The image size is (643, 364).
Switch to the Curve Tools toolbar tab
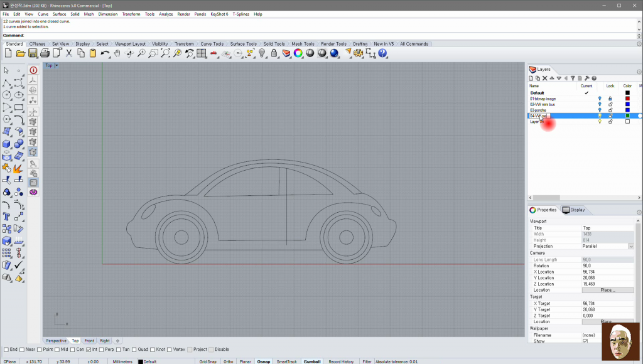click(212, 44)
